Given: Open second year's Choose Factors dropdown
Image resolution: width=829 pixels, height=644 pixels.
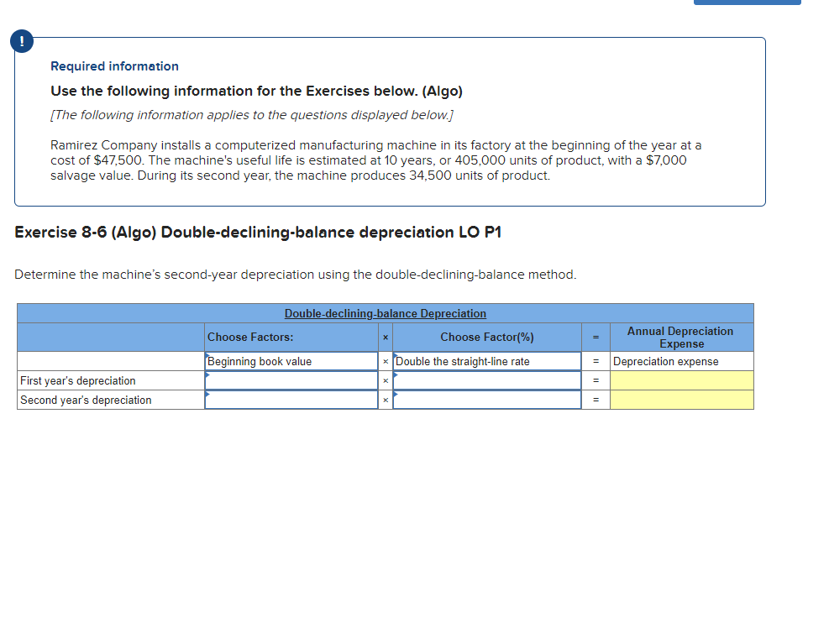Looking at the screenshot, I should point(291,400).
